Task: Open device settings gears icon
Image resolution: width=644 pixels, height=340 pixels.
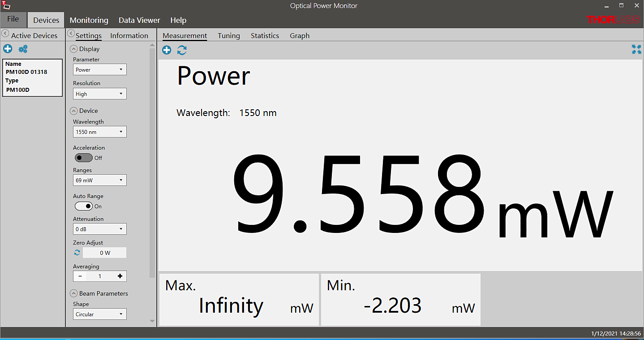Action: pos(23,49)
